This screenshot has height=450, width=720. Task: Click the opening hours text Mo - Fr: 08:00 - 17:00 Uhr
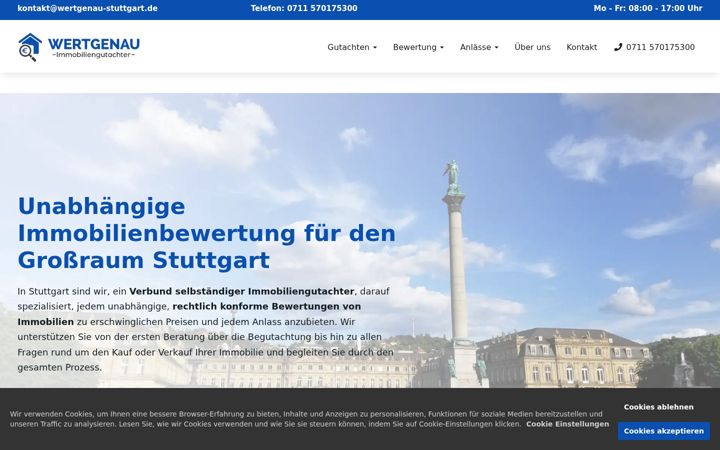tap(648, 8)
